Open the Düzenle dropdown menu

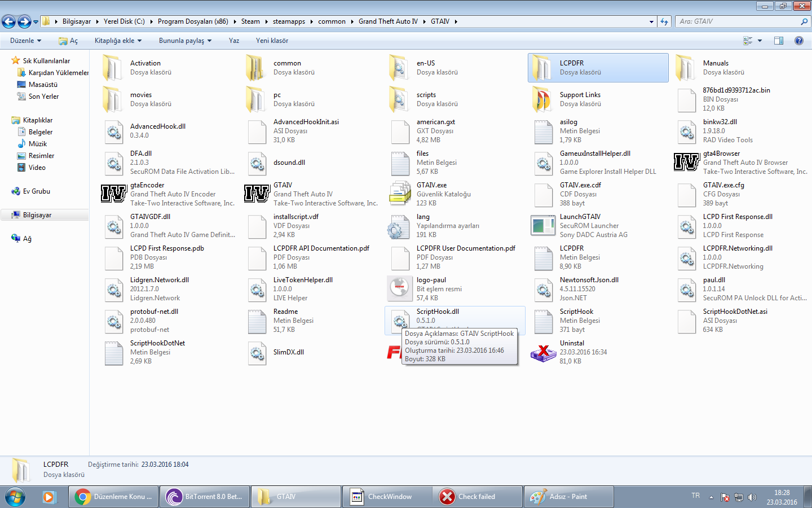25,41
